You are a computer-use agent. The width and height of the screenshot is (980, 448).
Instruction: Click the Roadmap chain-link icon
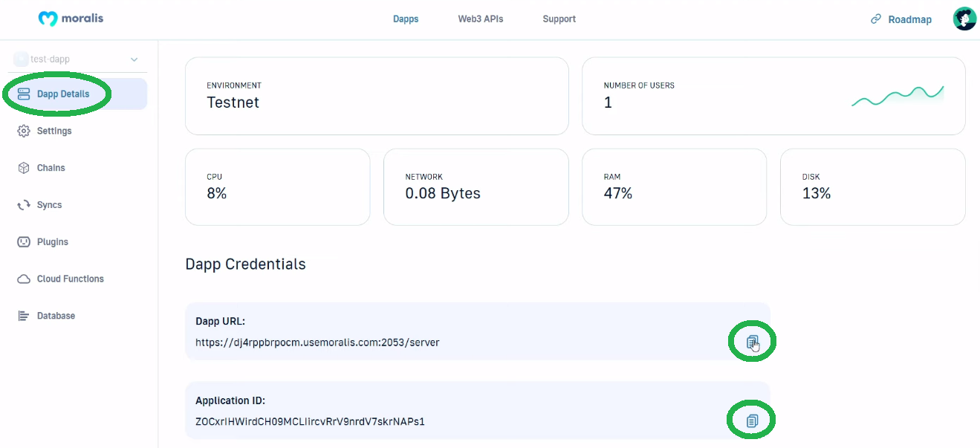[876, 19]
